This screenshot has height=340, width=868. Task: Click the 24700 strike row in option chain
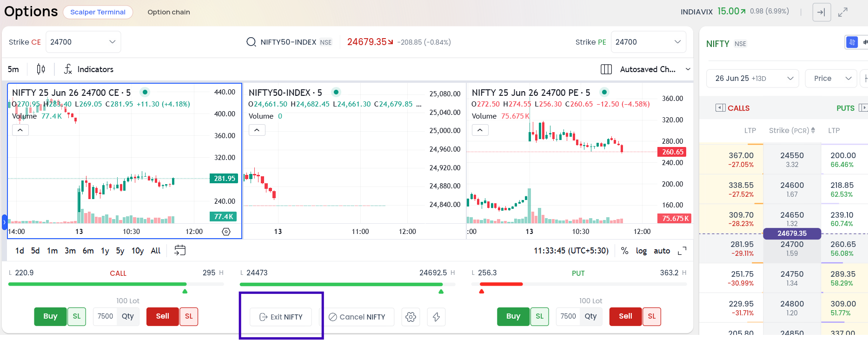(783, 249)
